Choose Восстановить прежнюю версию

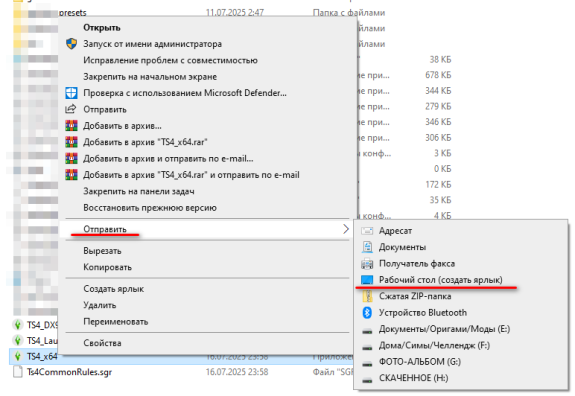click(150, 208)
